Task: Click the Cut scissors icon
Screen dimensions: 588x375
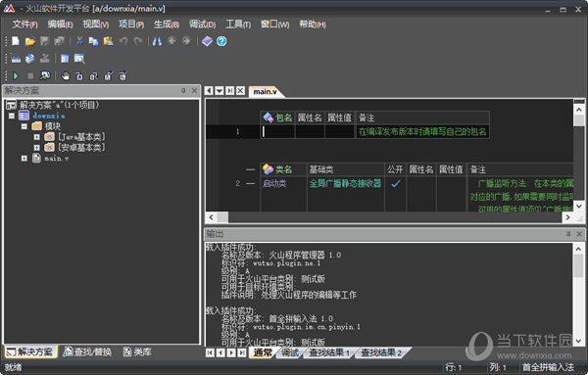Action: (79, 41)
